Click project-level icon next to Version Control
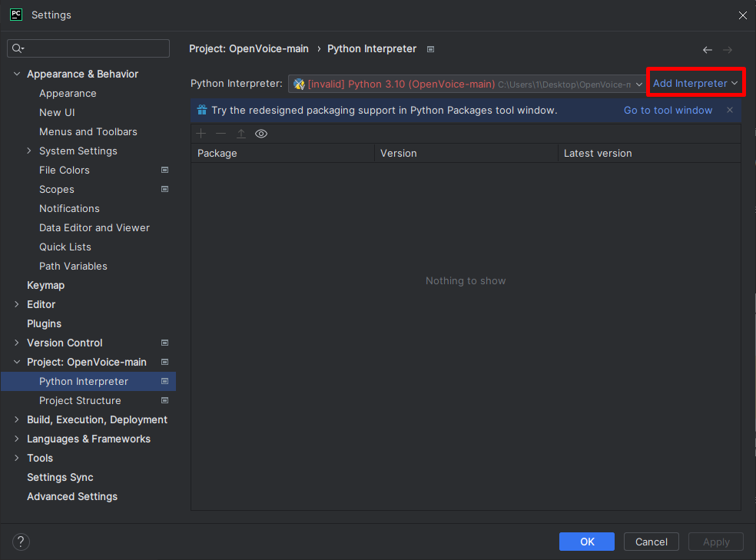The width and height of the screenshot is (756, 560). click(x=164, y=343)
